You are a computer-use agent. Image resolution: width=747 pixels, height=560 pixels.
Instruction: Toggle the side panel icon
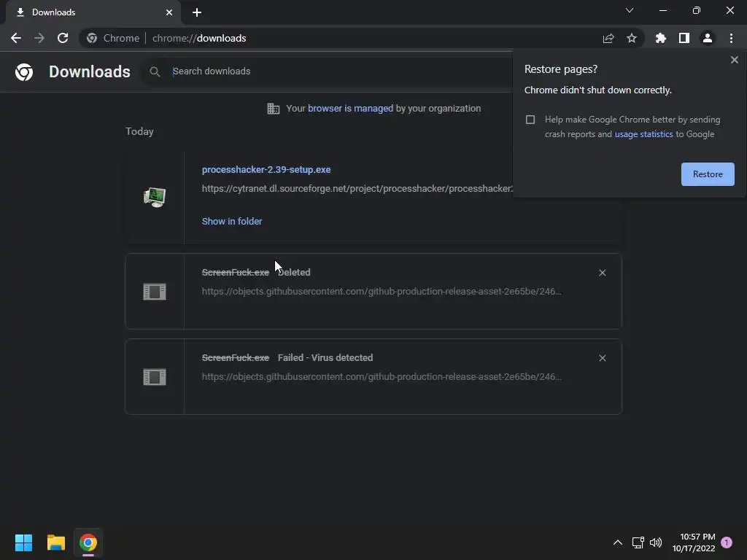point(684,38)
